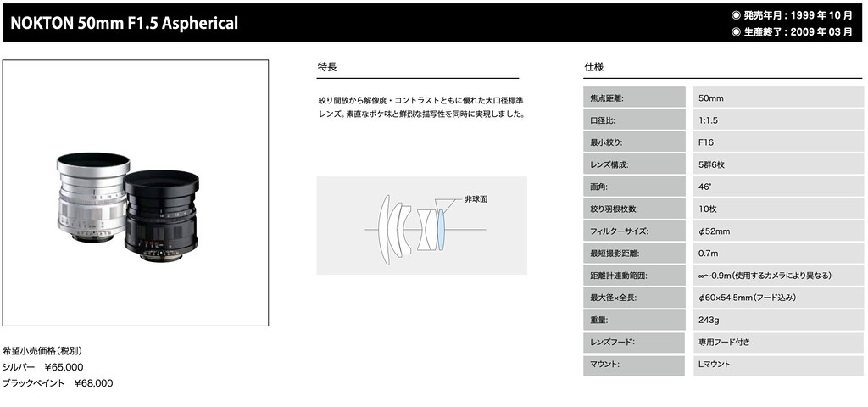The height and width of the screenshot is (407, 868).
Task: Click the 生産終了 2009年03月 text
Action: click(793, 31)
